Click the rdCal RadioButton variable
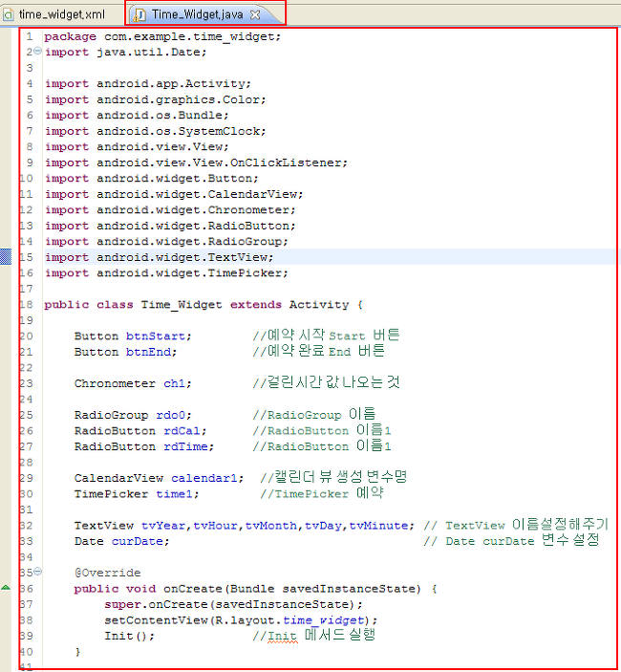The height and width of the screenshot is (672, 621). 182,431
